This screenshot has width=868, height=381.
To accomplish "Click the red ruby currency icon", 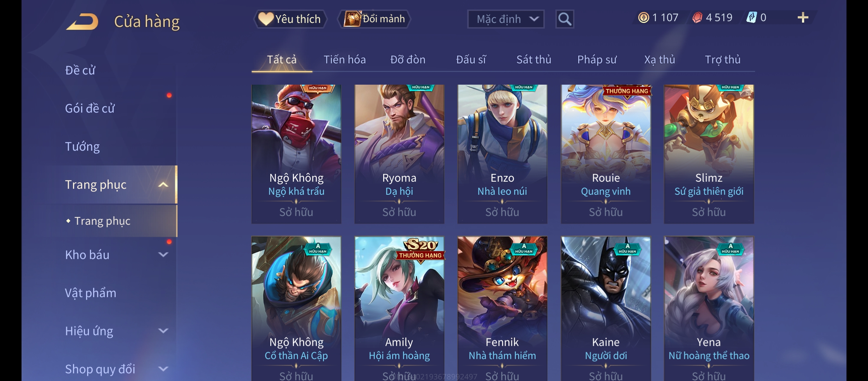I will click(x=697, y=18).
